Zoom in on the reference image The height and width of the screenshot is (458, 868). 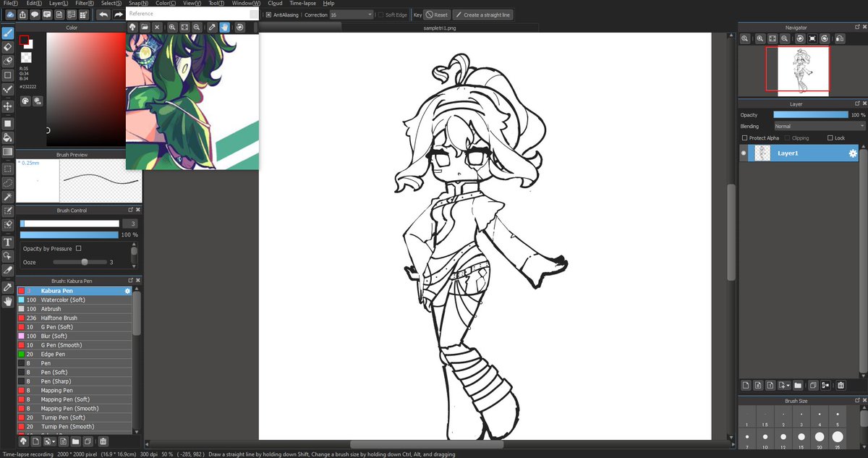pyautogui.click(x=172, y=27)
